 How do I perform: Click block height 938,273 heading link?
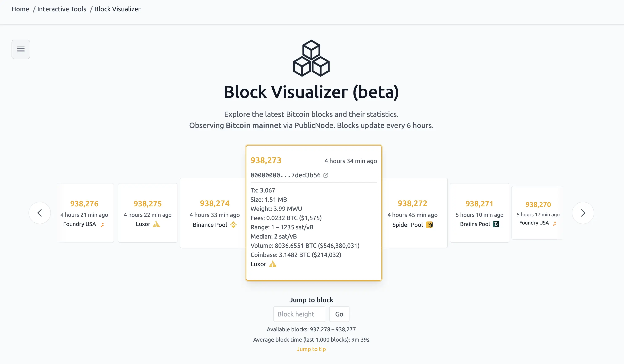[266, 160]
